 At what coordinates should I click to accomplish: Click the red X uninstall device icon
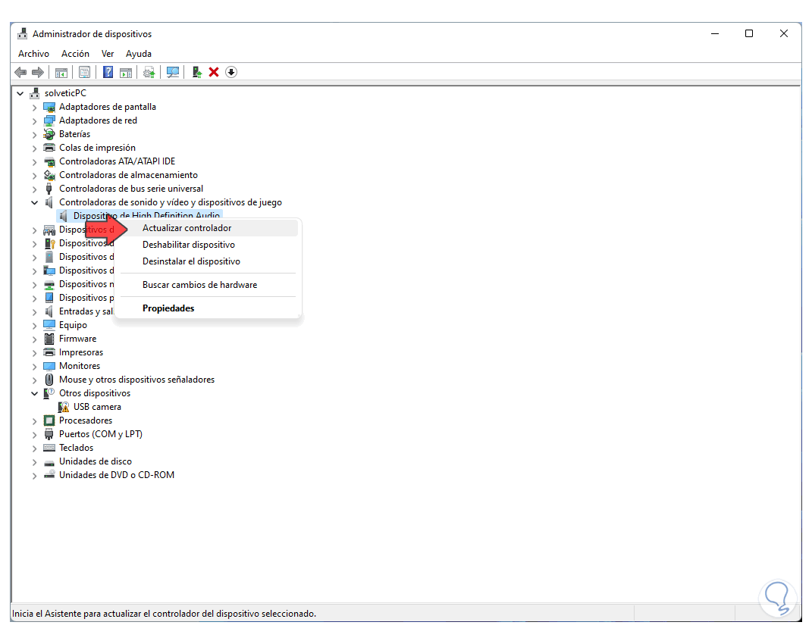(x=214, y=73)
